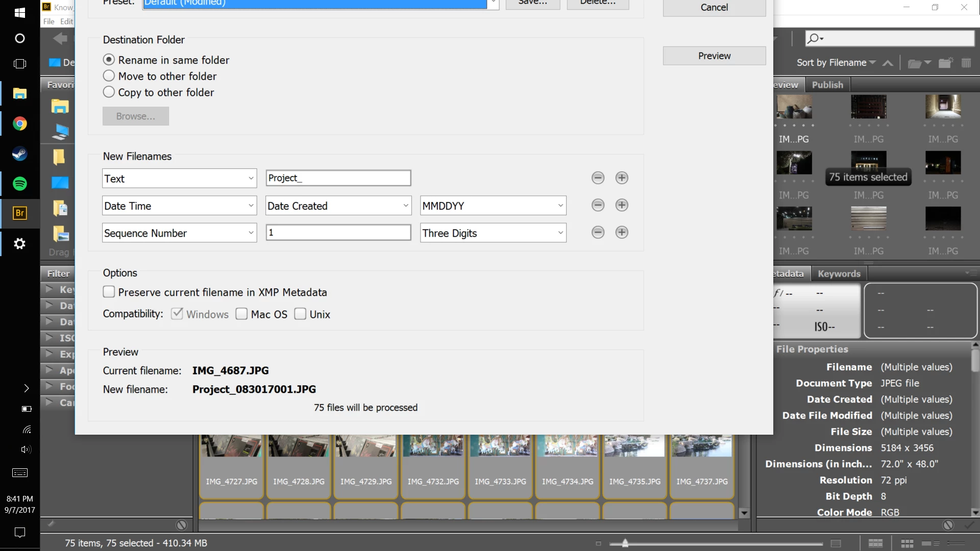Open Spotify from the taskbar
This screenshot has width=980, height=551.
pos(20,184)
